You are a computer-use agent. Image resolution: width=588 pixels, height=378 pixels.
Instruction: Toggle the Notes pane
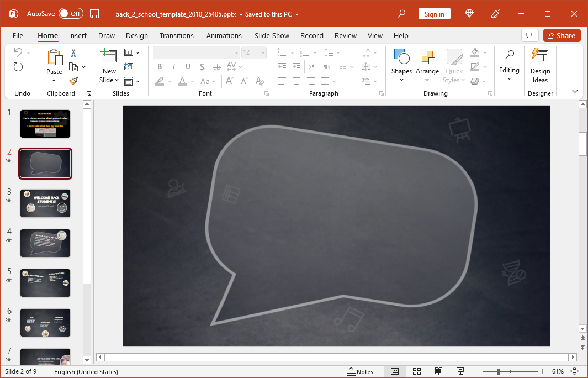(360, 371)
